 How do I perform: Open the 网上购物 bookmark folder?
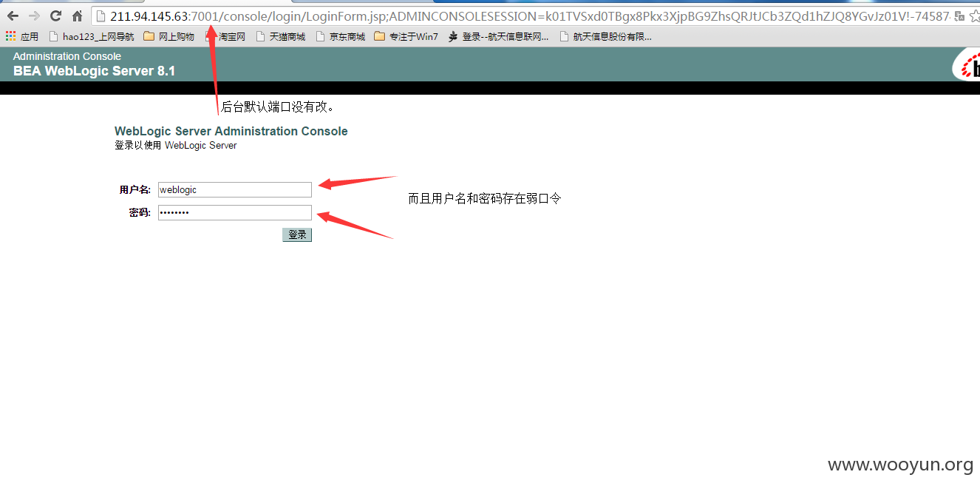(169, 36)
